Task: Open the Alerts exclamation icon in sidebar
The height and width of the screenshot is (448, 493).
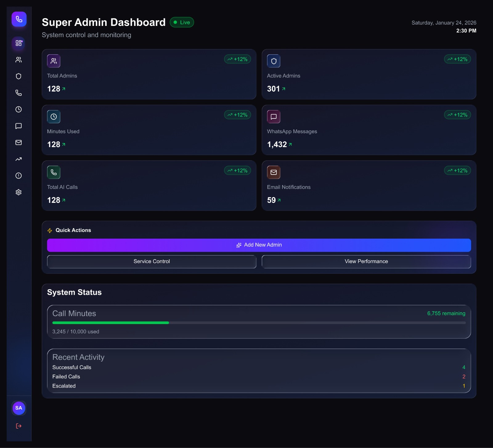Action: coord(18,175)
